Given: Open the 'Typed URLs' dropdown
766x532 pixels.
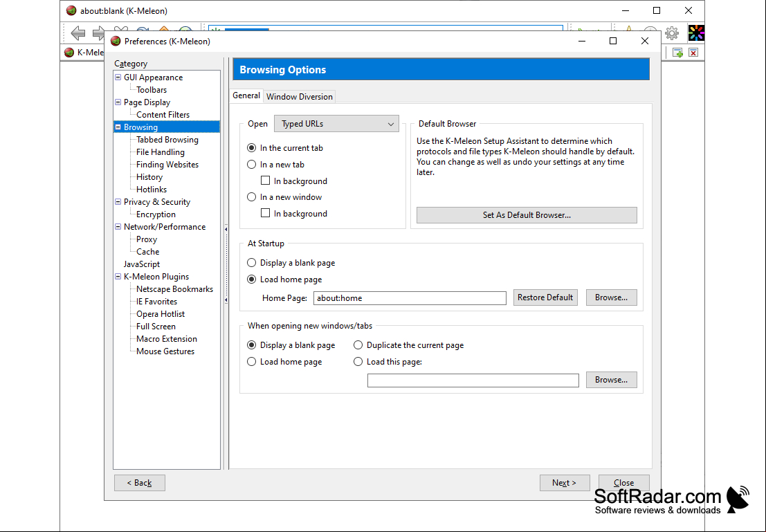Looking at the screenshot, I should pos(336,124).
